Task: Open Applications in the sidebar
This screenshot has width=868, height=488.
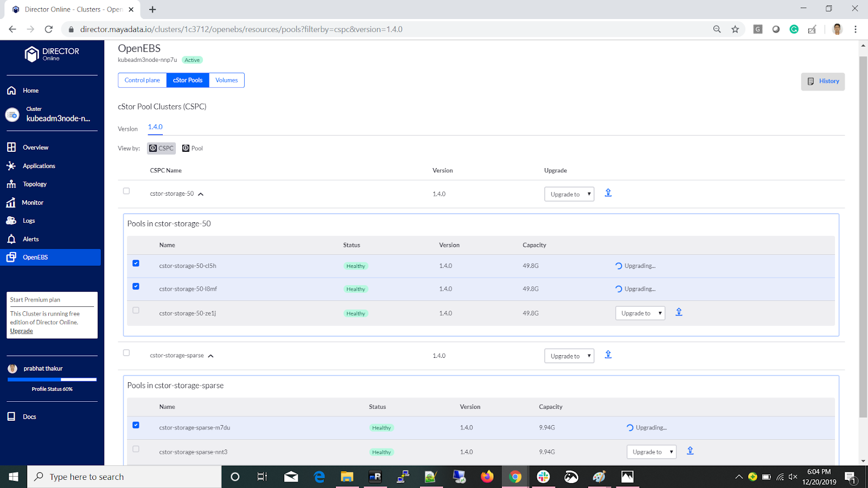Action: click(x=39, y=166)
